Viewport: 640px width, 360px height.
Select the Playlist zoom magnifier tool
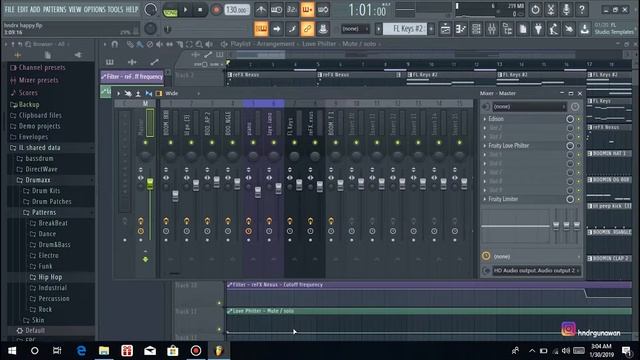[199, 44]
